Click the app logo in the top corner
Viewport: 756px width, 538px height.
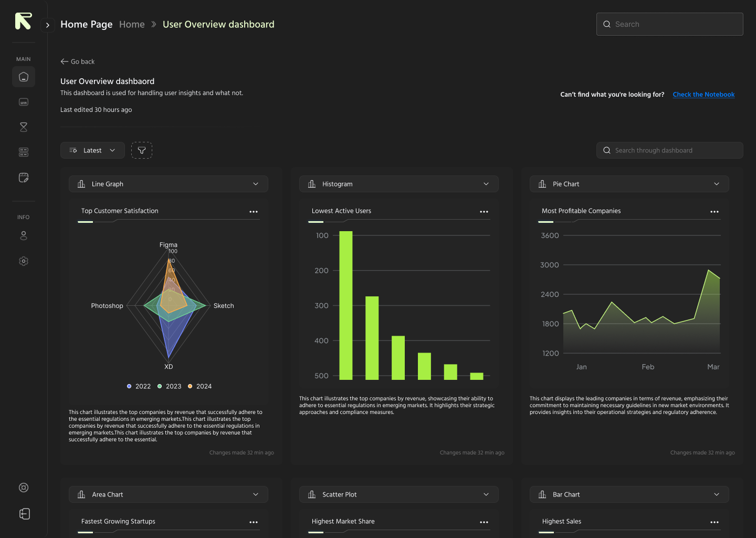(x=23, y=21)
